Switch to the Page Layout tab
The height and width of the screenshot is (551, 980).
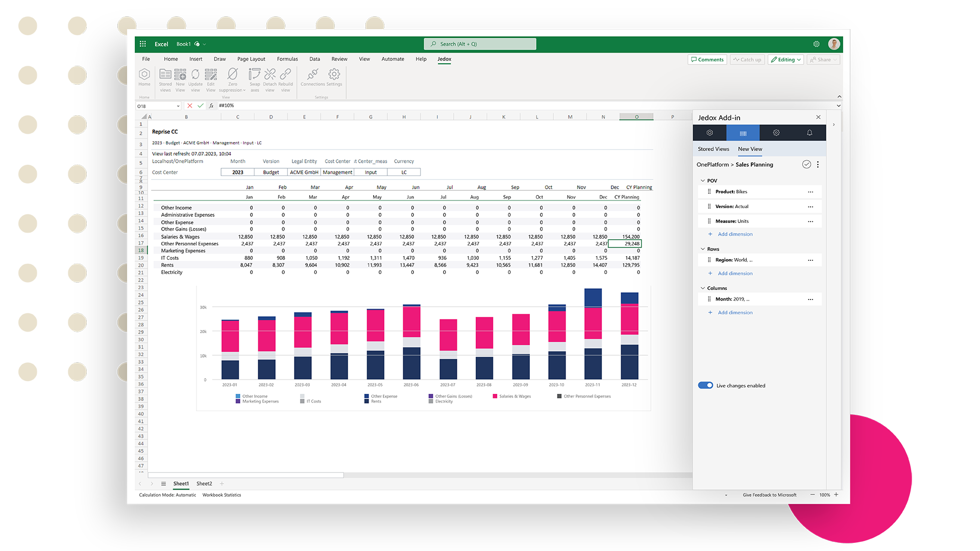251,59
